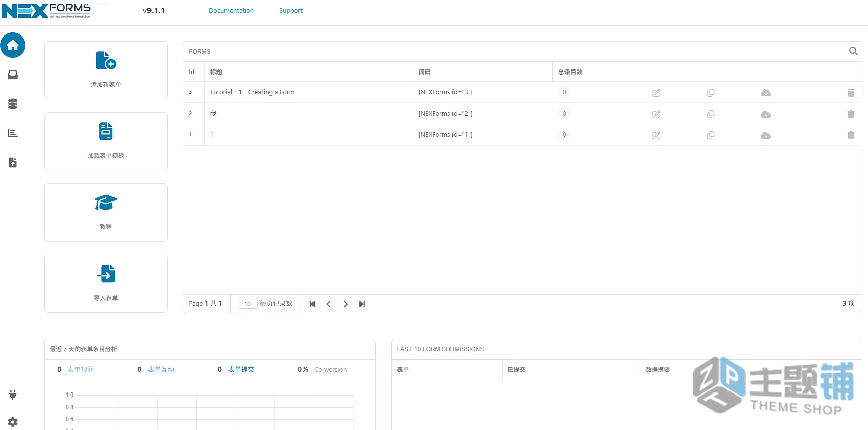
Task: Edit the form titled 我
Action: tap(656, 114)
